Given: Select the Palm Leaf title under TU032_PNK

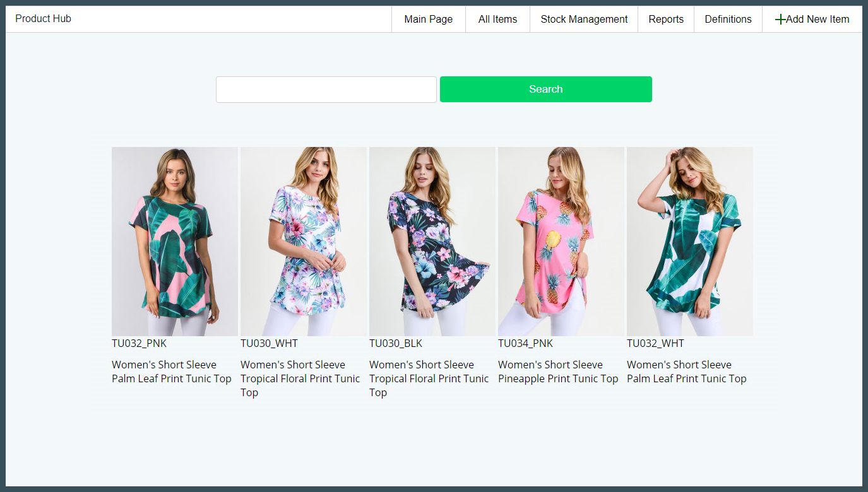Looking at the screenshot, I should (172, 372).
